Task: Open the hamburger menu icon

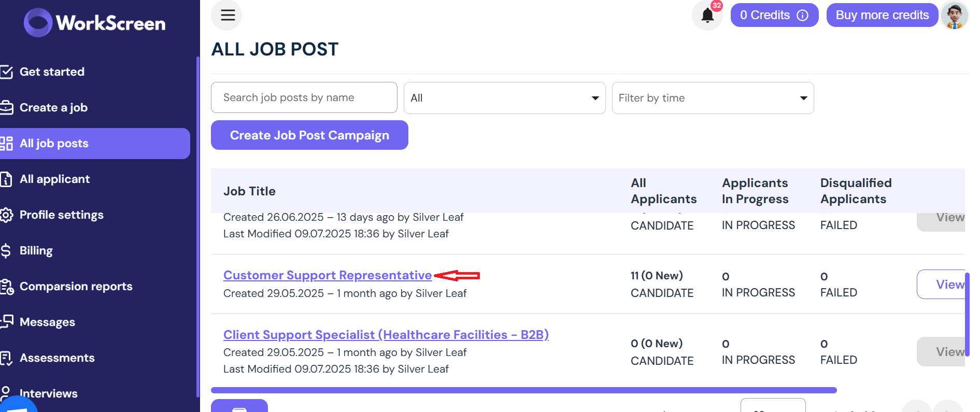Action: click(x=226, y=15)
